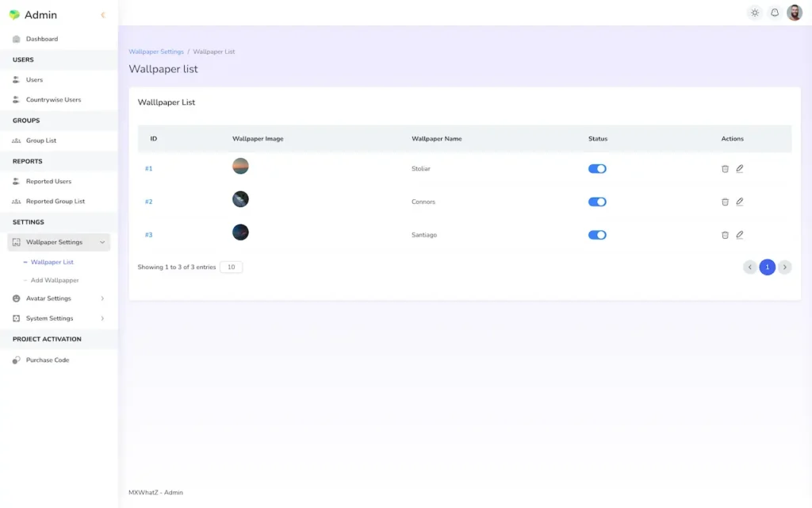The height and width of the screenshot is (508, 812).
Task: Delete the Connors wallpaper
Action: (x=725, y=202)
